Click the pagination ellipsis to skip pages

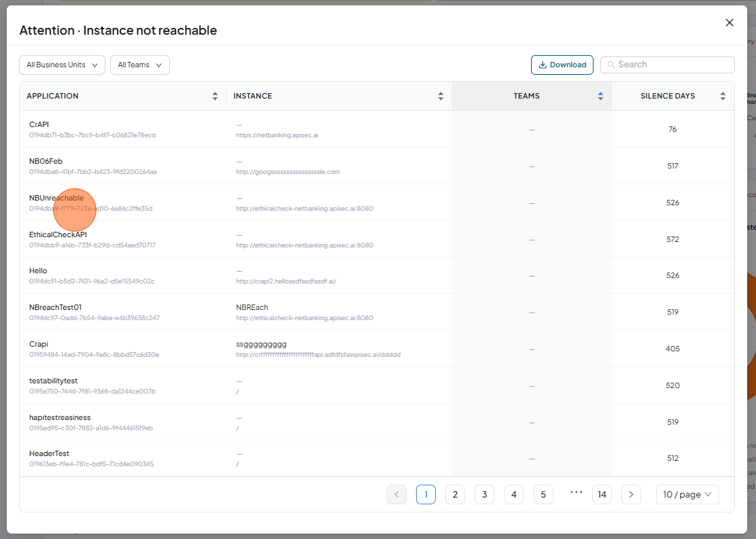pyautogui.click(x=576, y=492)
